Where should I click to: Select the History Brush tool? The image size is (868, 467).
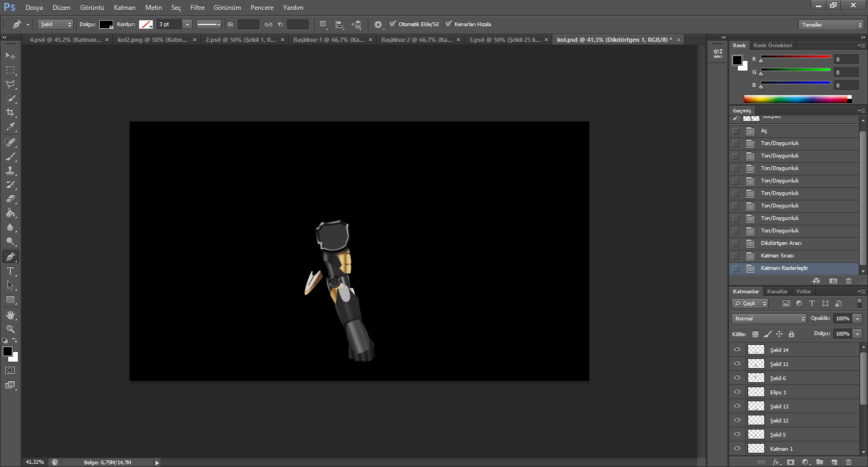tap(10, 185)
